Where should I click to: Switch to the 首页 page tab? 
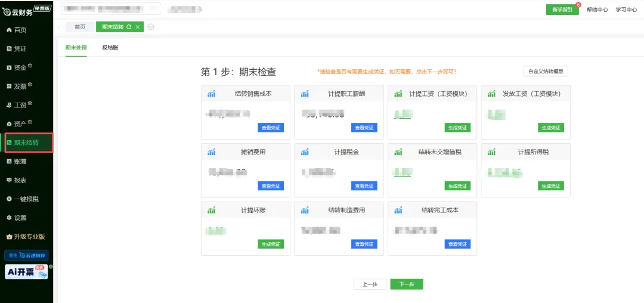pos(80,27)
